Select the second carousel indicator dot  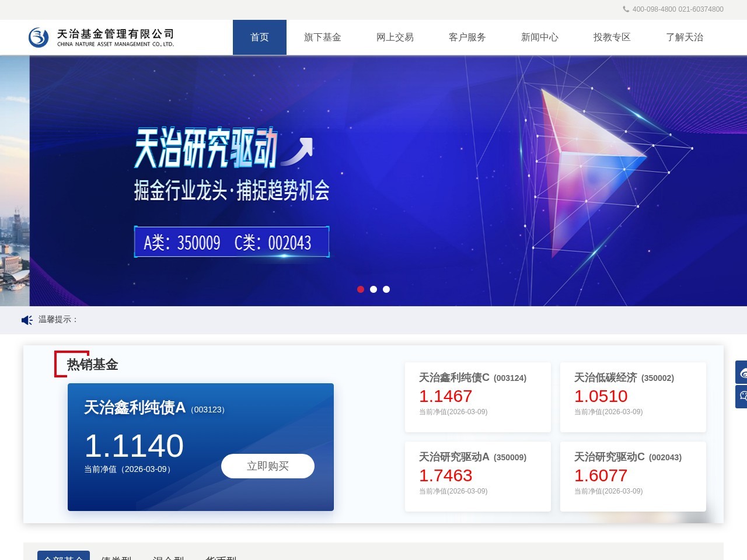click(373, 289)
